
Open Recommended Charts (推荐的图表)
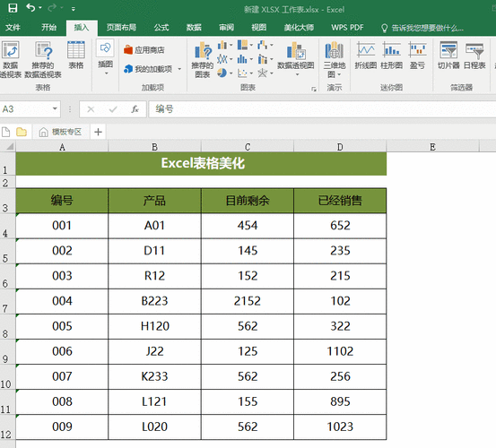[x=203, y=60]
